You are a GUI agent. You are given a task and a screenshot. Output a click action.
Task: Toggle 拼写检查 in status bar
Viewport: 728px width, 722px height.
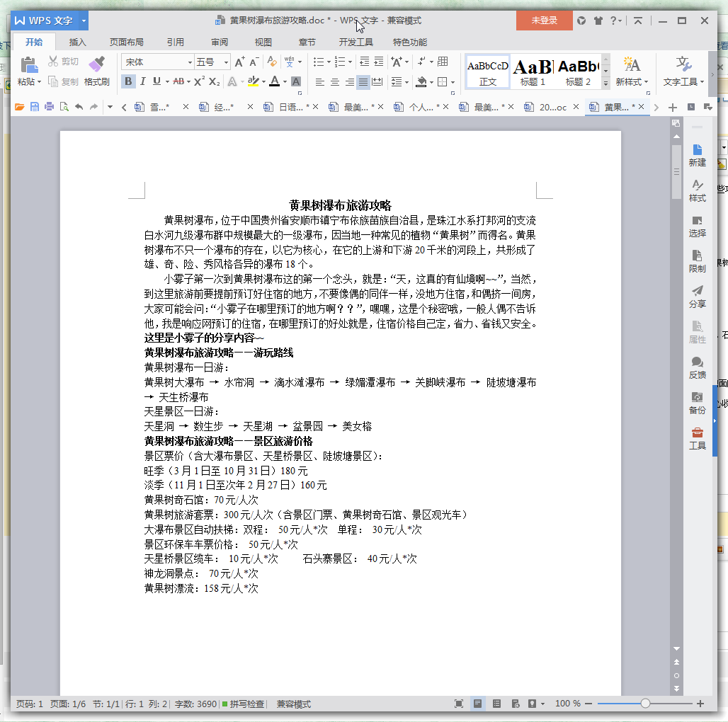[x=244, y=704]
